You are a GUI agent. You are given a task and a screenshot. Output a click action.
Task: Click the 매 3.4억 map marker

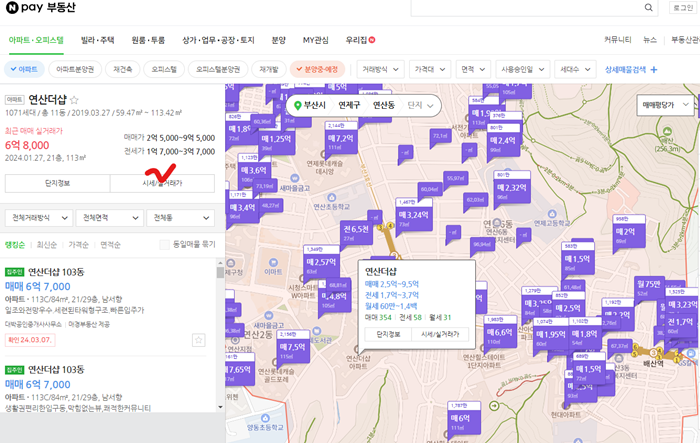point(242,208)
